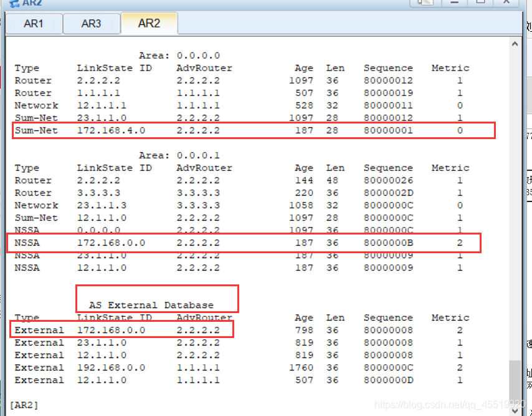Click Network LinkState ID 23.1.1.3
This screenshot has height=416, width=532.
tap(102, 205)
